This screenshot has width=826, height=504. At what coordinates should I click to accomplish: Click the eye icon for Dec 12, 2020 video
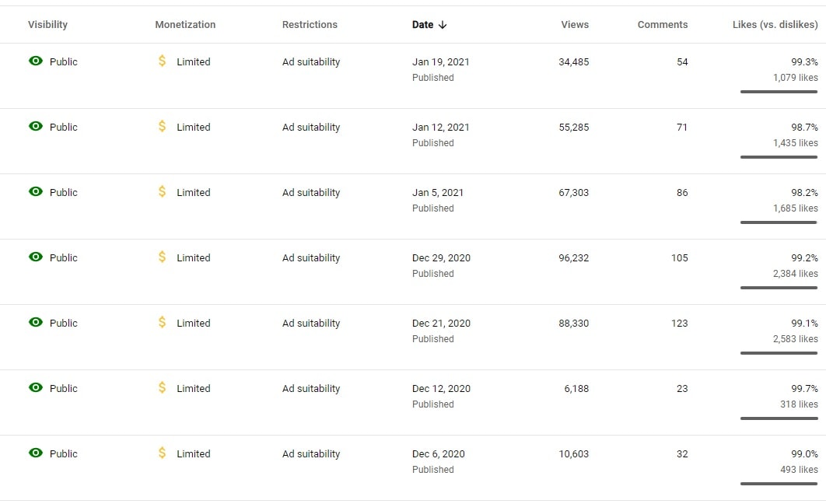[35, 387]
